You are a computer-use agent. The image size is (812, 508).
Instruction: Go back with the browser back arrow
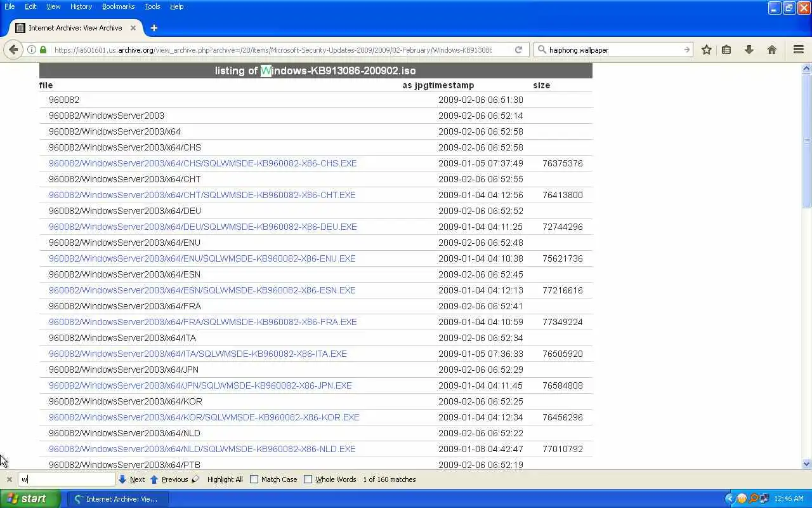tap(13, 50)
